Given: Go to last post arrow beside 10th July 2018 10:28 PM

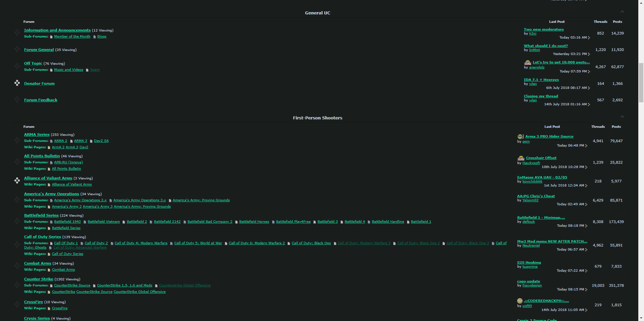Looking at the screenshot, I should click(586, 167).
